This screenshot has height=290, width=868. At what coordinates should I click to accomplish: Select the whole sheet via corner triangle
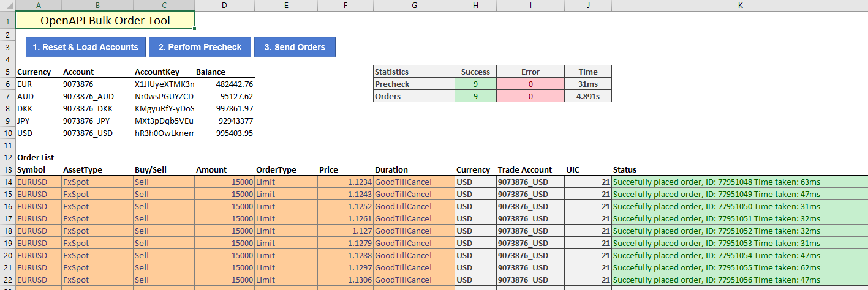click(7, 6)
